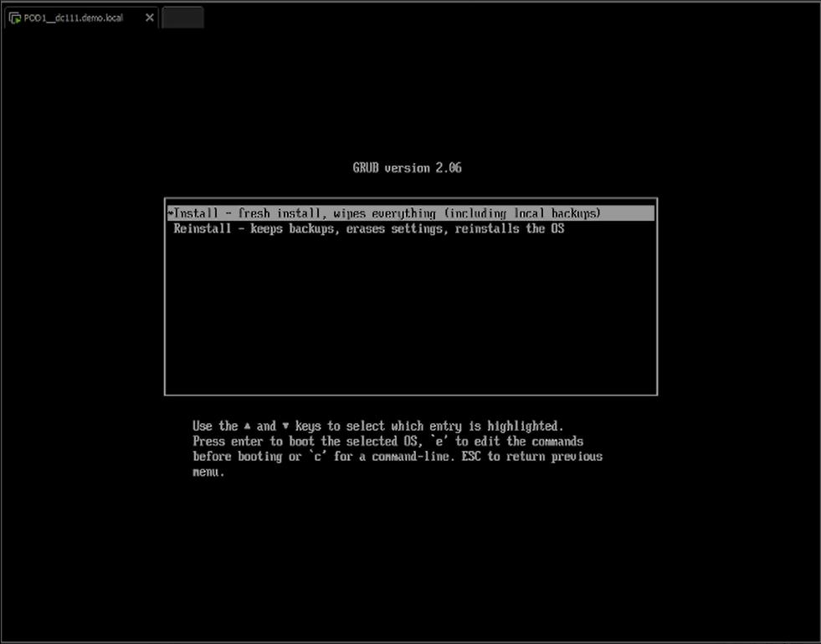
Task: Click the GRUB version 2.06 heading
Action: 407,168
